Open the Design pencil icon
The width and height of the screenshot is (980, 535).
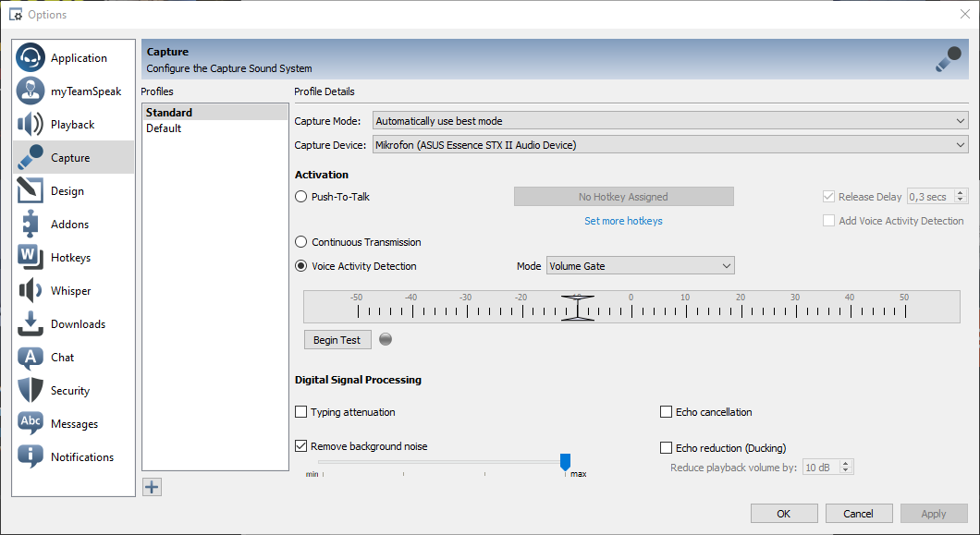point(31,190)
